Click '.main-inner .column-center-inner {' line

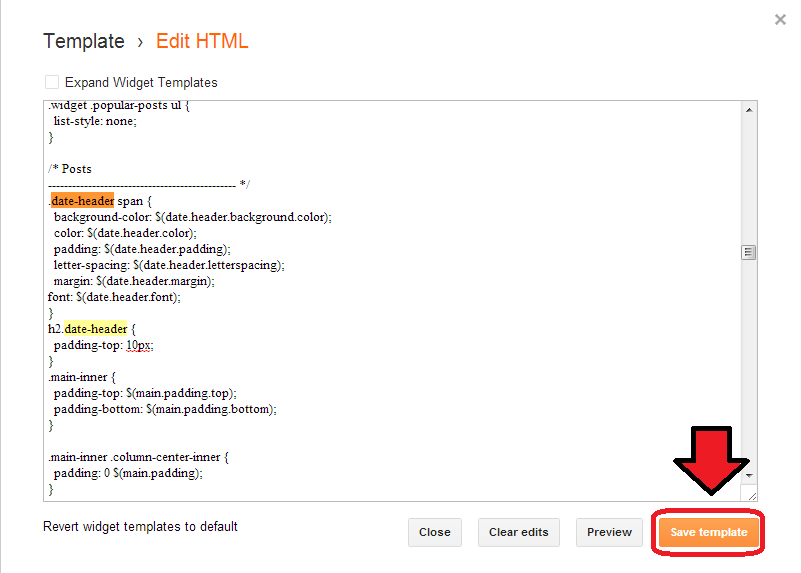click(x=138, y=457)
